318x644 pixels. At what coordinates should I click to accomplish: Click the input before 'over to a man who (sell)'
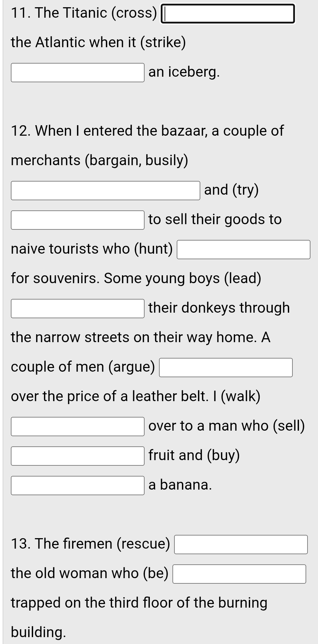tap(78, 426)
